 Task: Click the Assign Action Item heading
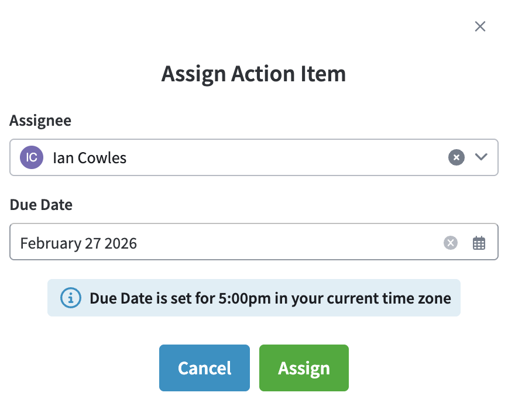pos(253,74)
